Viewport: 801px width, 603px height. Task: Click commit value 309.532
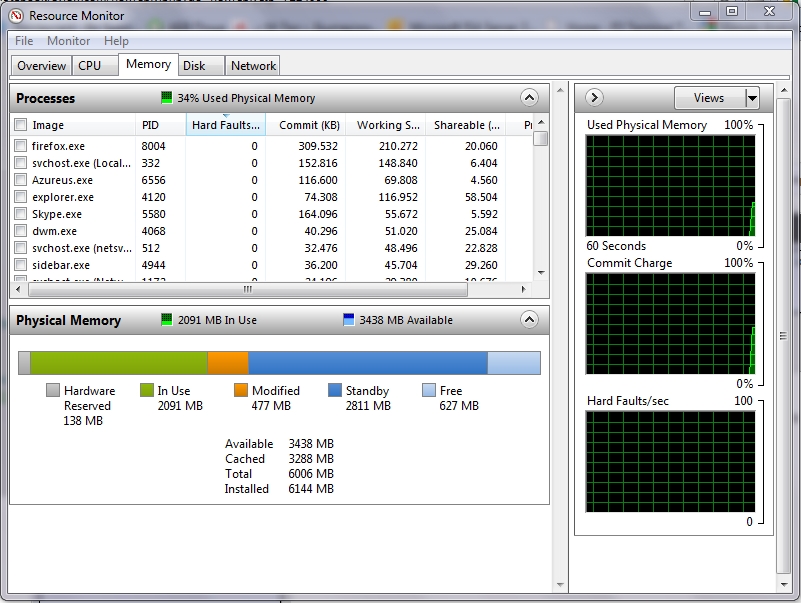[x=318, y=146]
